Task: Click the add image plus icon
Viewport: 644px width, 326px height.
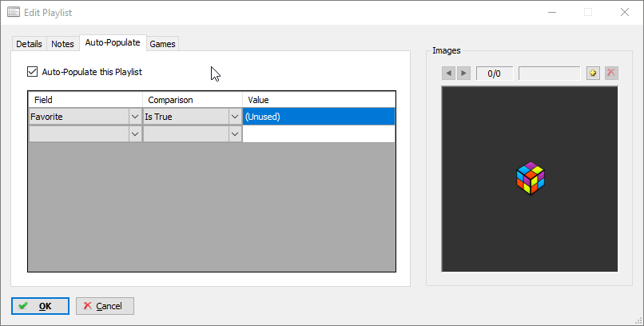Action: [593, 73]
